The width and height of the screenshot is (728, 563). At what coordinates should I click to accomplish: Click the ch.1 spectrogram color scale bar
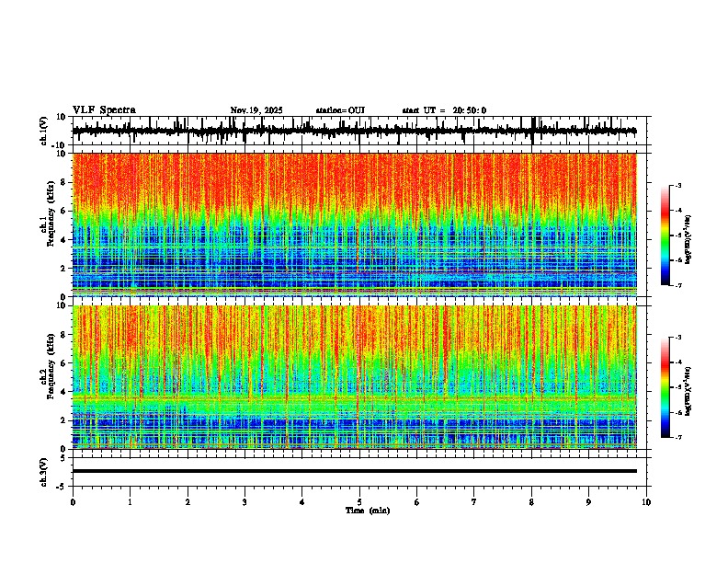[665, 236]
